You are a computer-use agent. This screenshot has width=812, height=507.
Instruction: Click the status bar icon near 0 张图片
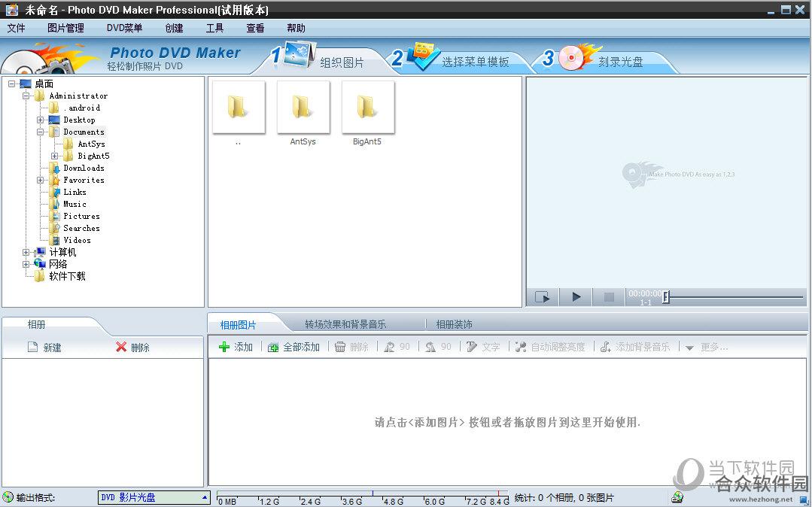coord(677,498)
